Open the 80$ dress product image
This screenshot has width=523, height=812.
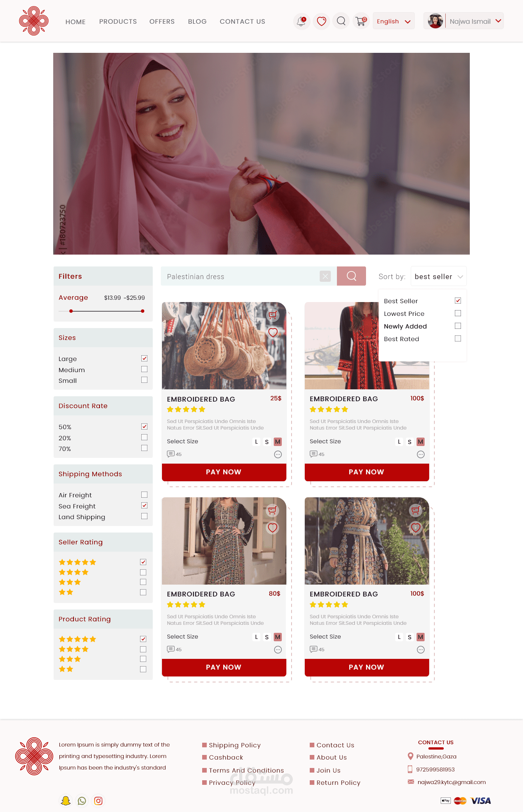(224, 541)
